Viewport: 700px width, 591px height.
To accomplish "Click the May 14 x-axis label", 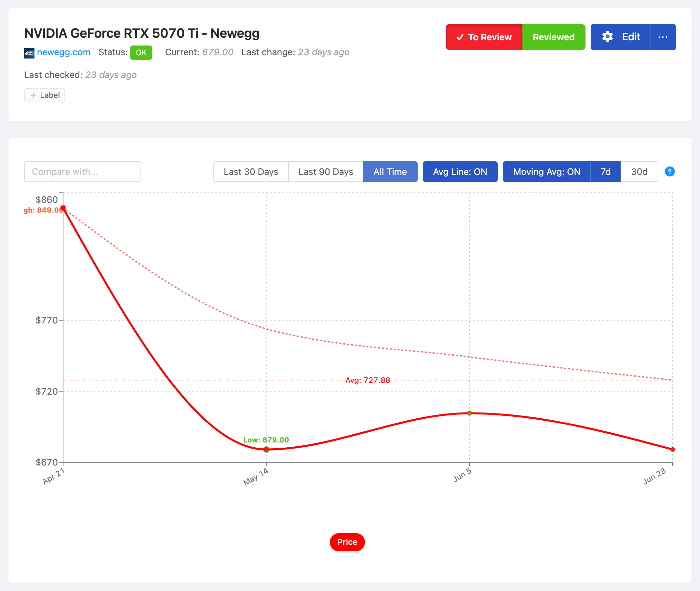I will click(256, 477).
